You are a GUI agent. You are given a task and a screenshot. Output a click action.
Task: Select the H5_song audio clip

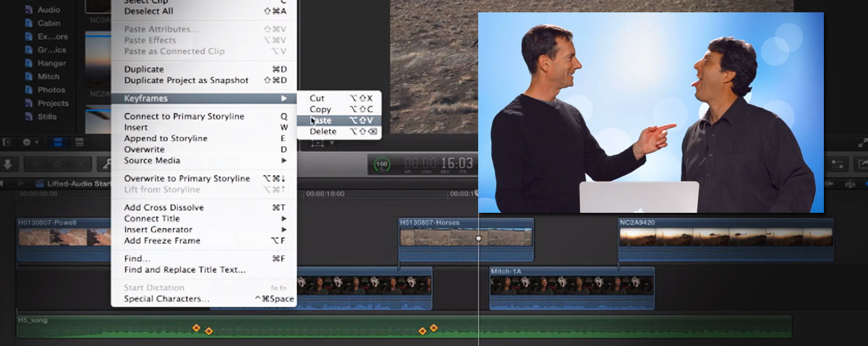[x=404, y=326]
